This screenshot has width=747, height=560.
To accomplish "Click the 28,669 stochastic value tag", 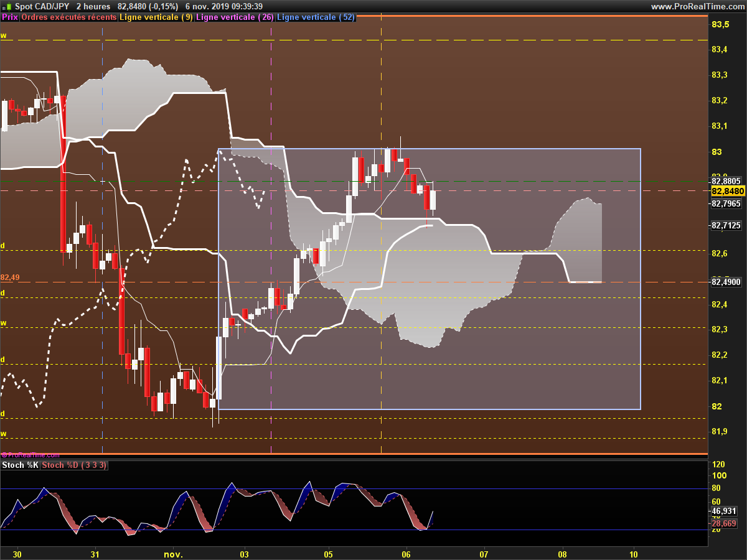I will click(723, 524).
